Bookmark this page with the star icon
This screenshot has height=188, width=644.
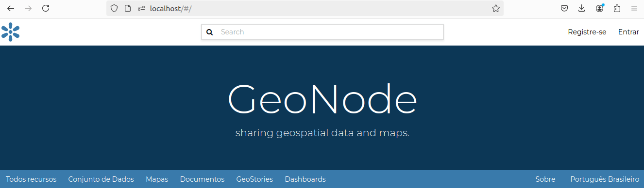tap(495, 8)
